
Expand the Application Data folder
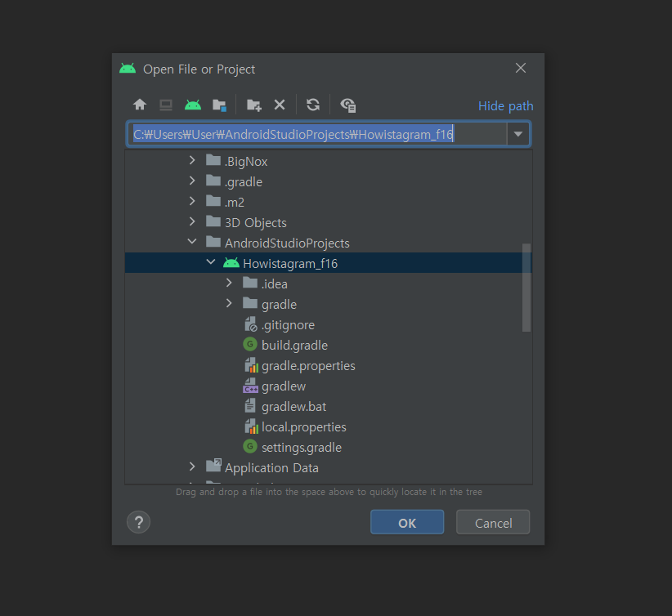[x=192, y=466]
